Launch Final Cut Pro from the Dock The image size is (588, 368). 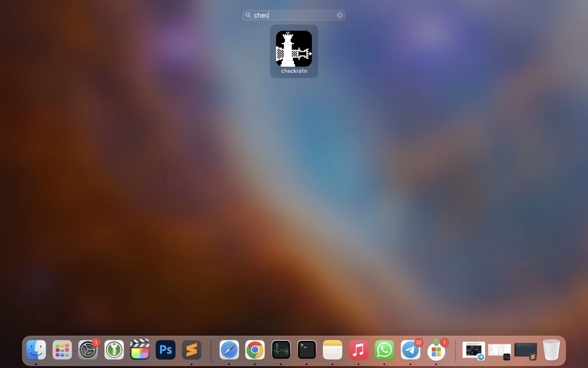click(x=140, y=350)
